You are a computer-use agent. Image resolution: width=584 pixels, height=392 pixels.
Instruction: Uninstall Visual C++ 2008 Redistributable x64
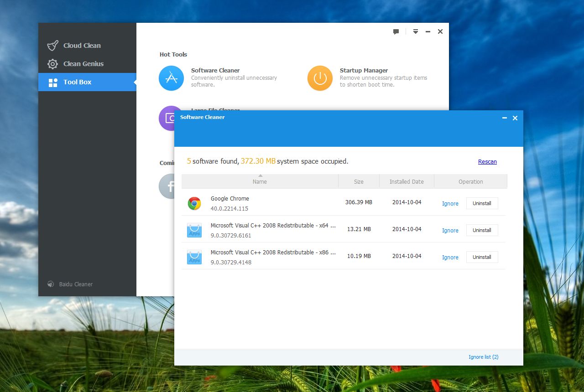pos(482,230)
